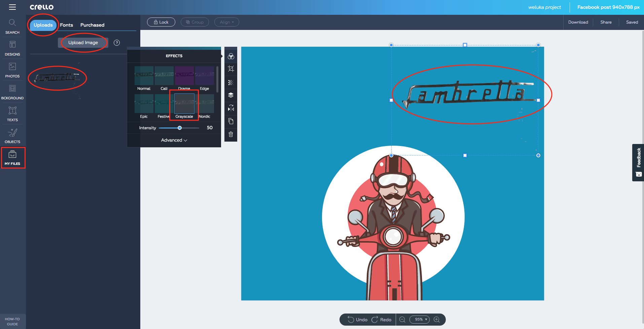Open the Objects panel
Viewport: 644px width, 329px height.
point(12,136)
